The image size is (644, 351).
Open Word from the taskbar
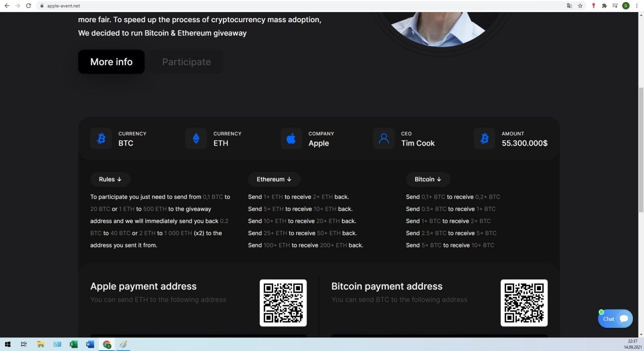pyautogui.click(x=90, y=344)
